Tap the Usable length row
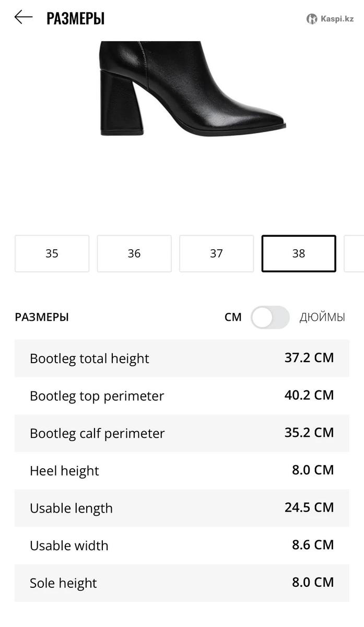The width and height of the screenshot is (364, 627). click(x=182, y=508)
